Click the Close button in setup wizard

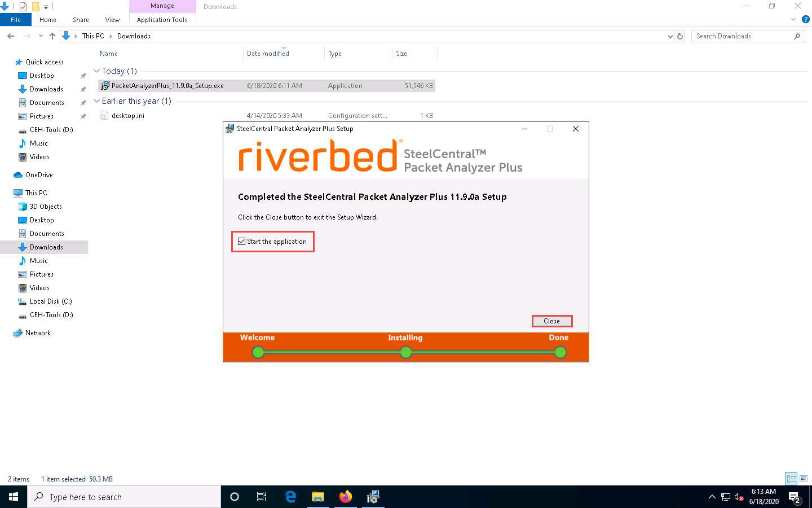[x=551, y=321]
